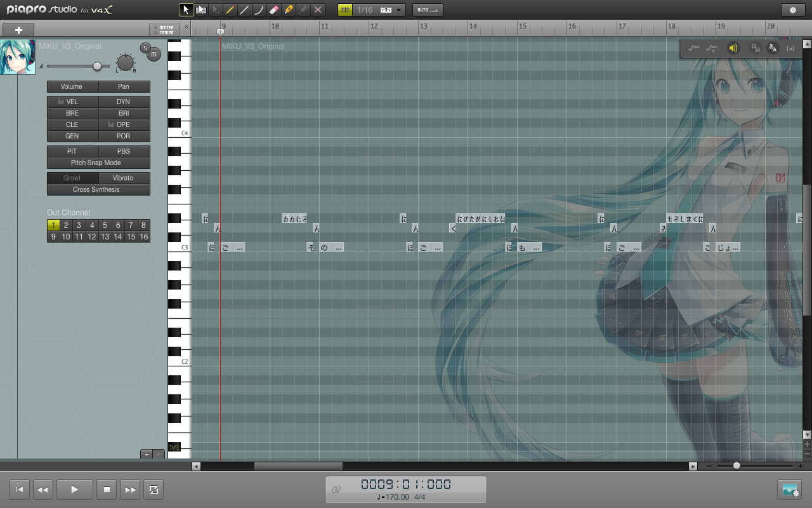Open the background image settings icon
Image resolution: width=812 pixels, height=508 pixels.
coord(790,489)
